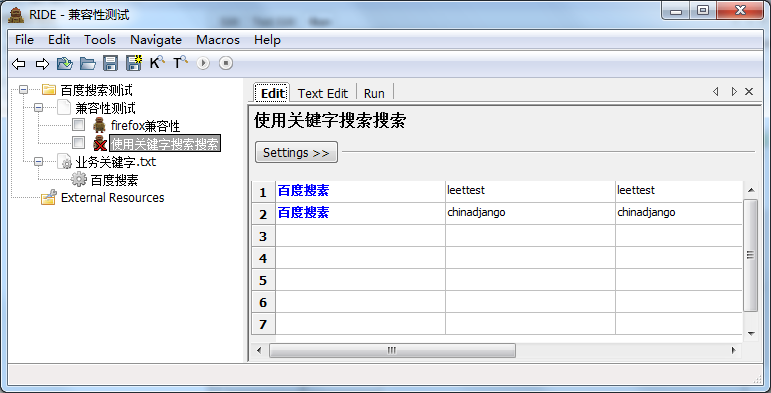Switch to Edit tab
Image resolution: width=771 pixels, height=393 pixels.
[x=272, y=93]
